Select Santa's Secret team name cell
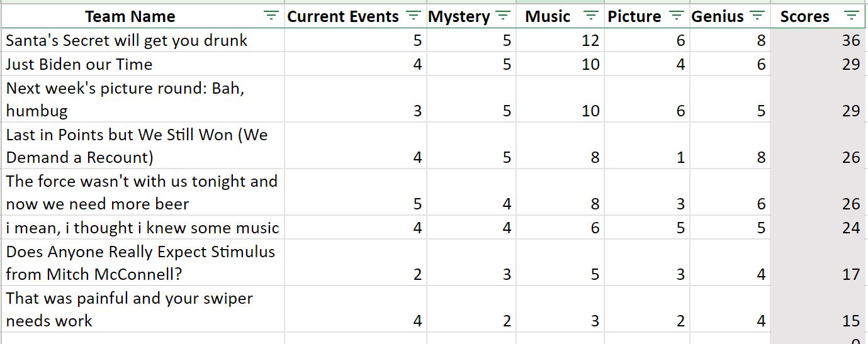 click(x=143, y=40)
